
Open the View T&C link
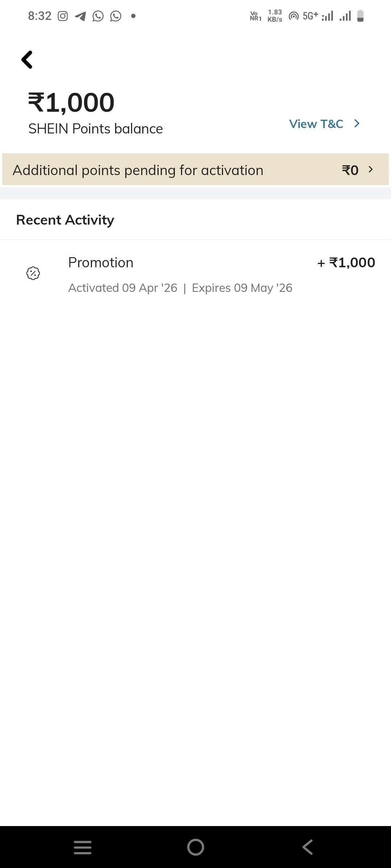coord(316,124)
